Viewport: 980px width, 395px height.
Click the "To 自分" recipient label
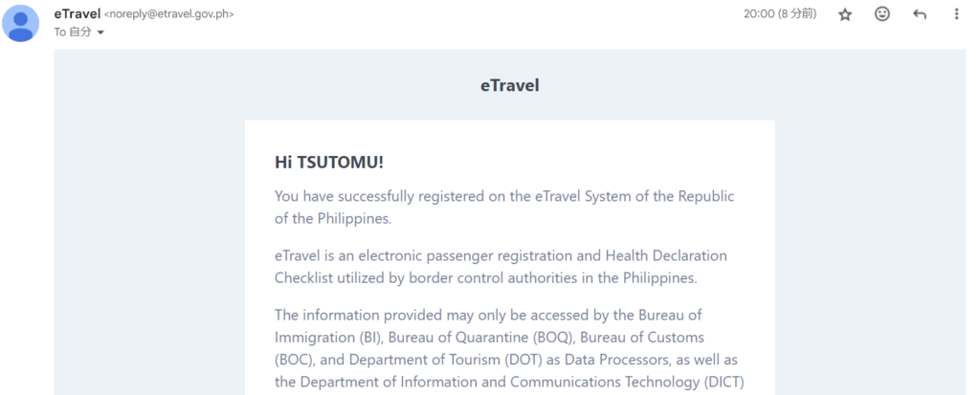[72, 32]
